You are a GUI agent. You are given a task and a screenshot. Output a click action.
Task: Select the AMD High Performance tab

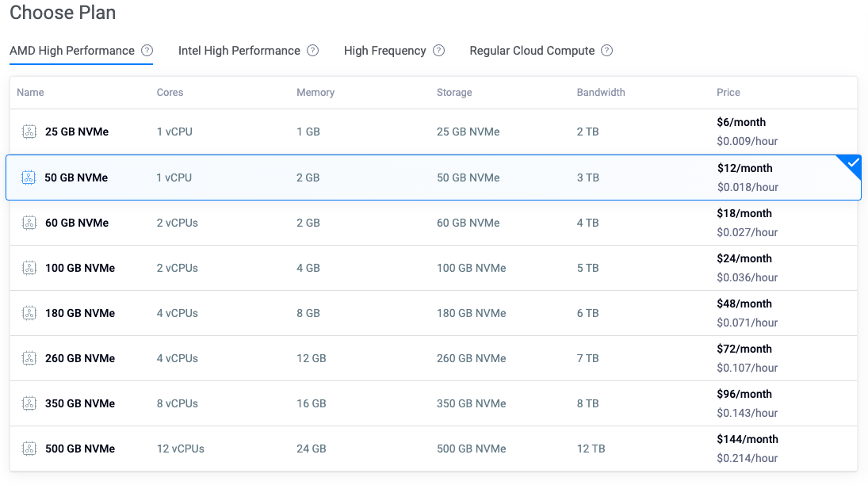click(72, 51)
